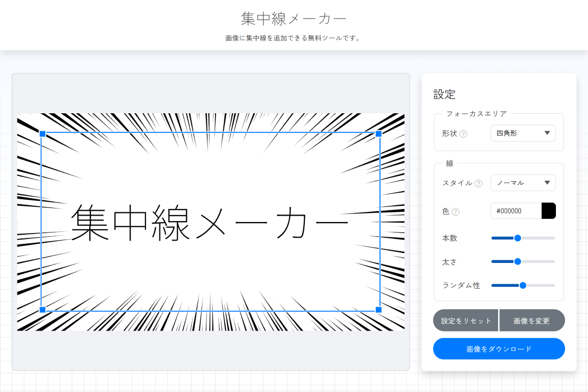Select 四角形 in the focus area section
Image resolution: width=588 pixels, height=392 pixels.
pos(515,133)
